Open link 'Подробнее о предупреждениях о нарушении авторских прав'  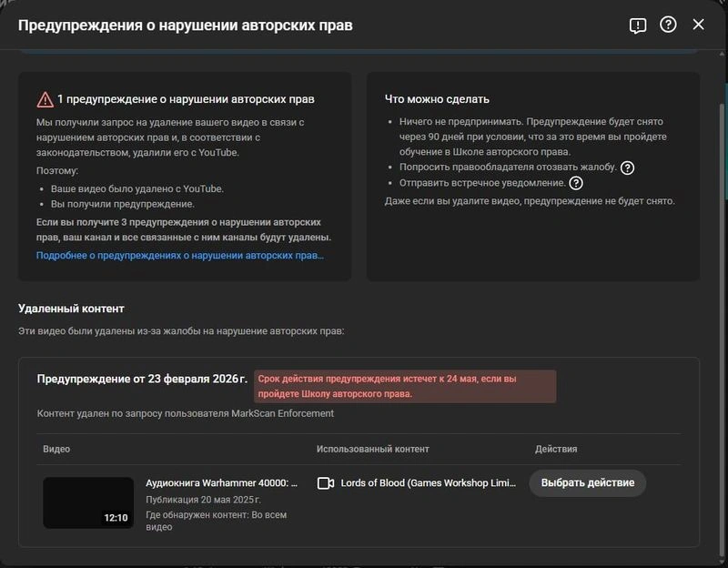(180, 256)
